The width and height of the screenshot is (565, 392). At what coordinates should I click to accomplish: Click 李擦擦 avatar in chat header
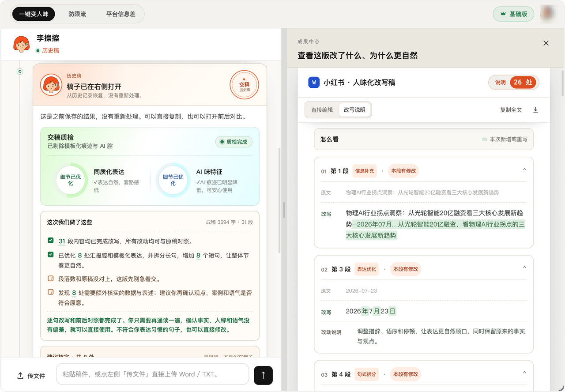coord(21,44)
